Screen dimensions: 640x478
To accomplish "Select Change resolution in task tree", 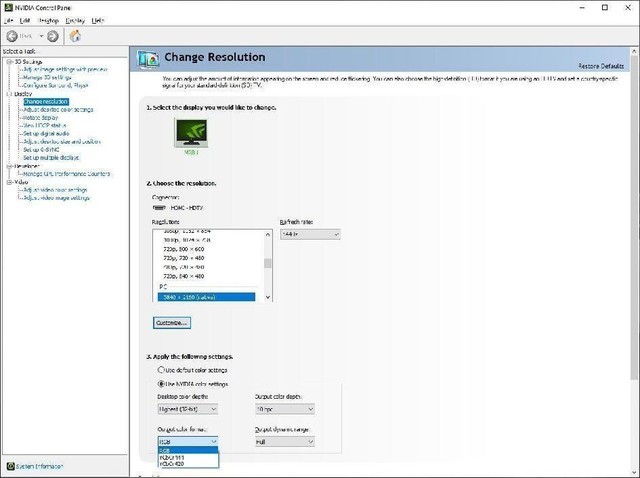I will click(46, 102).
